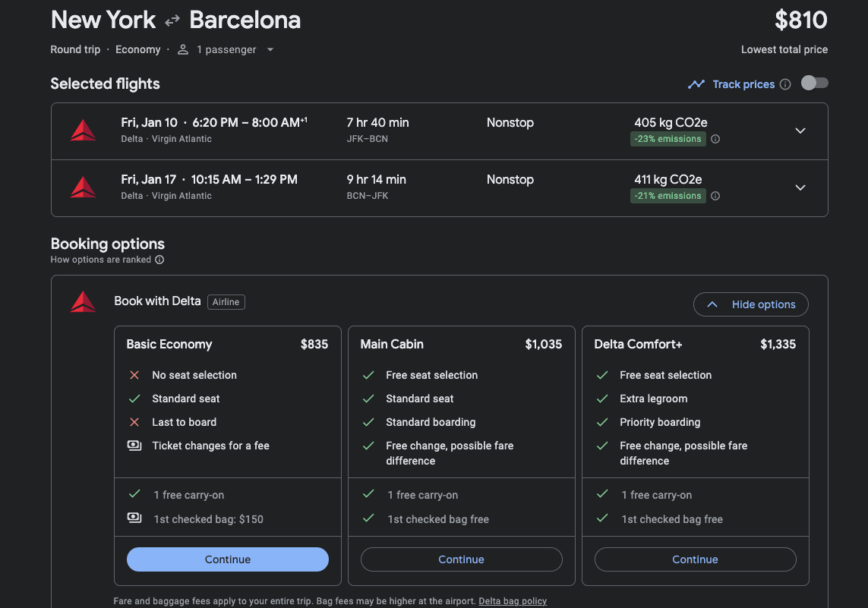Click info icon beside -23% emissions

pos(715,139)
